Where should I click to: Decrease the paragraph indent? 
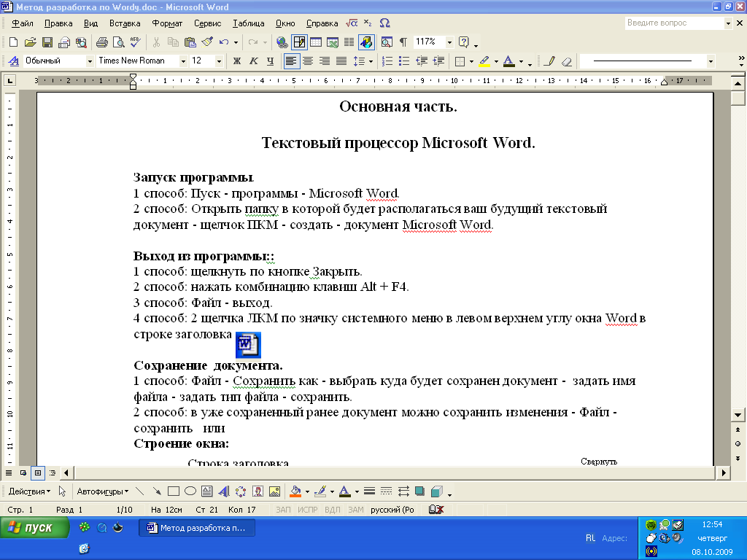pos(421,61)
